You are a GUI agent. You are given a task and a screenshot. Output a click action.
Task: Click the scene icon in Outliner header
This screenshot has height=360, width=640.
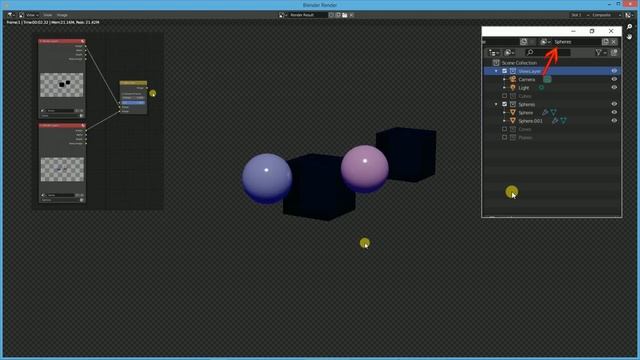click(x=524, y=42)
